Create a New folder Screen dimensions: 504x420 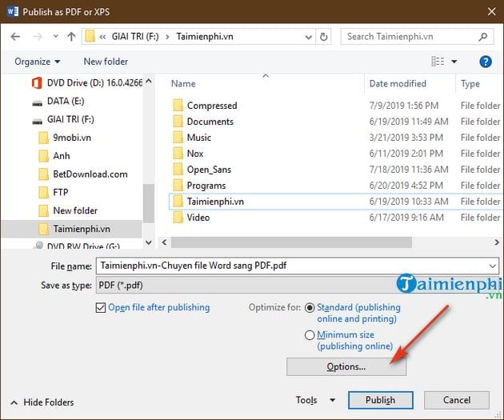(x=106, y=62)
